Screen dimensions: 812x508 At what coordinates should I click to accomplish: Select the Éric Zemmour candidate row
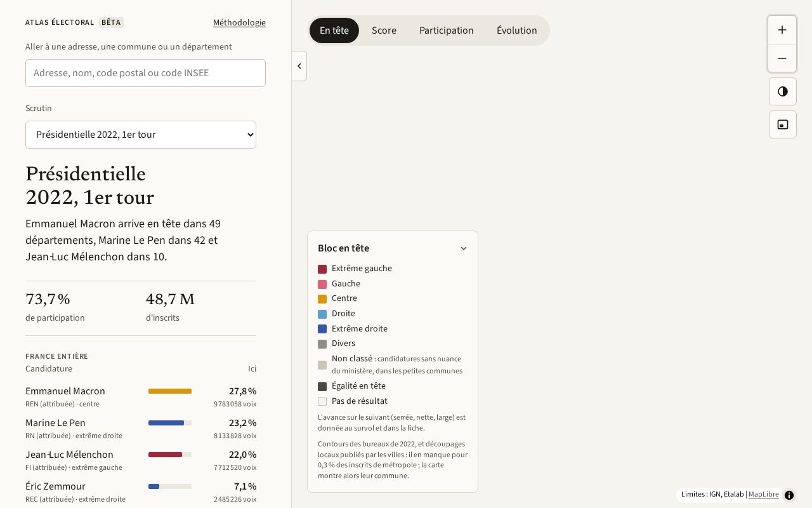point(141,492)
